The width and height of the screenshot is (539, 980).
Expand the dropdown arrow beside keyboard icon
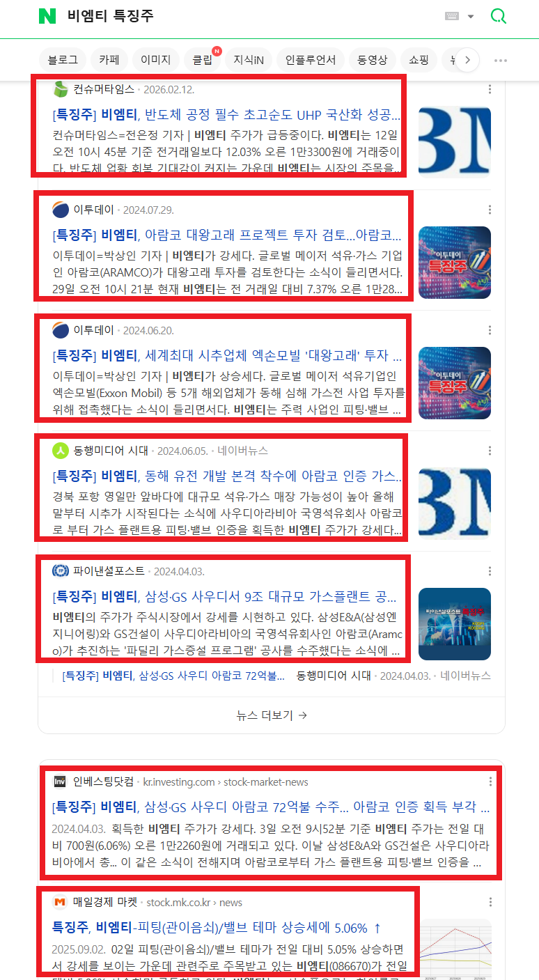click(x=471, y=17)
